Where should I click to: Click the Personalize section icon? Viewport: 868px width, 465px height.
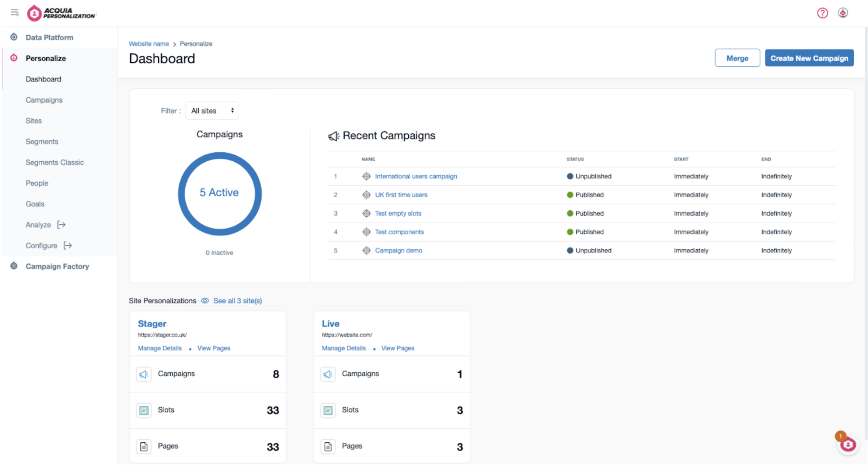tap(14, 57)
